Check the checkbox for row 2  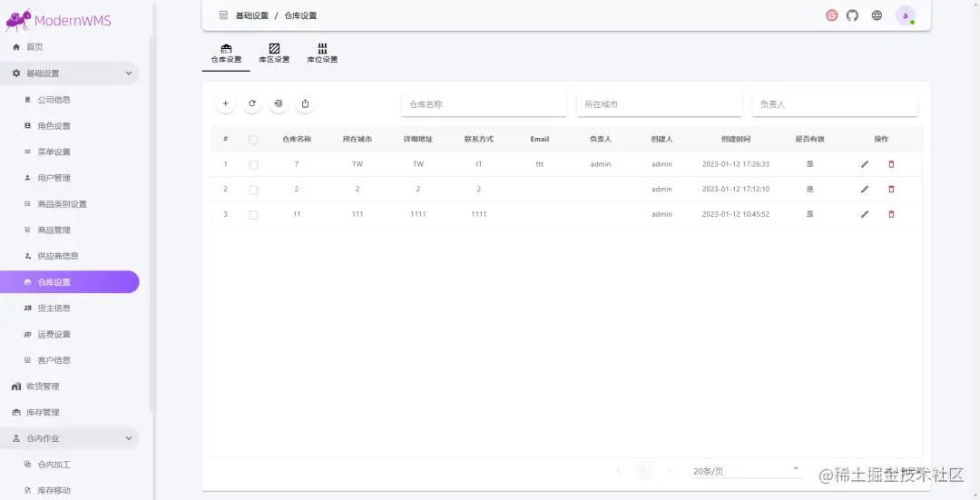[x=253, y=190]
